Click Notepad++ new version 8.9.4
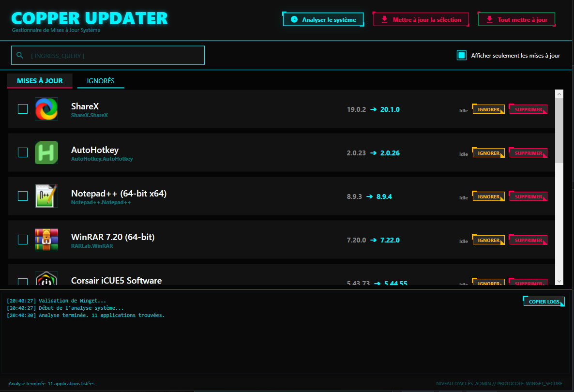Viewport: 574px width, 392px height. pyautogui.click(x=384, y=196)
